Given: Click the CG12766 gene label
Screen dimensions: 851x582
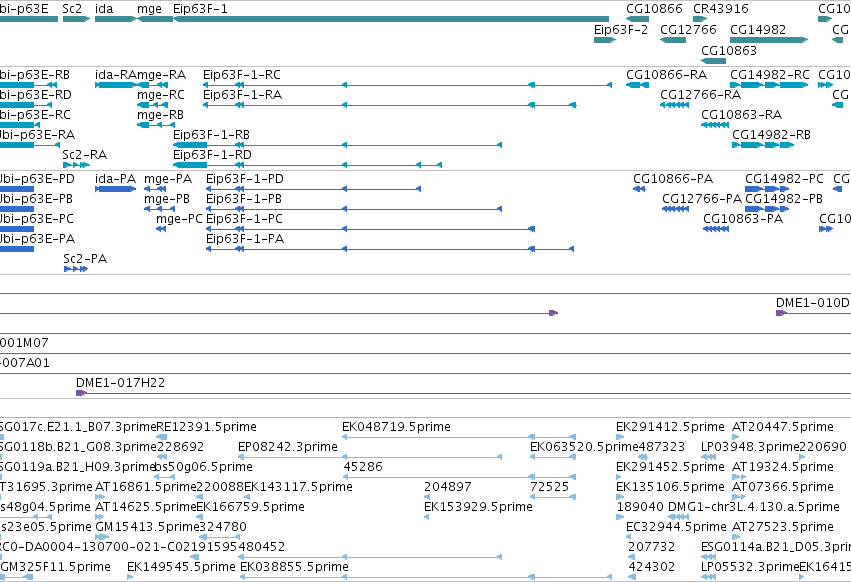Looking at the screenshot, I should [x=688, y=29].
